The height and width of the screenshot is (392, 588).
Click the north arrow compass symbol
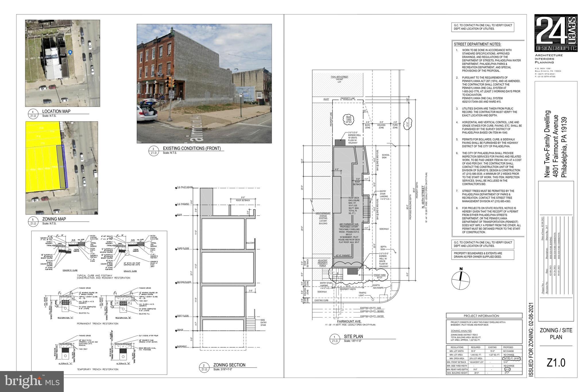click(x=461, y=280)
